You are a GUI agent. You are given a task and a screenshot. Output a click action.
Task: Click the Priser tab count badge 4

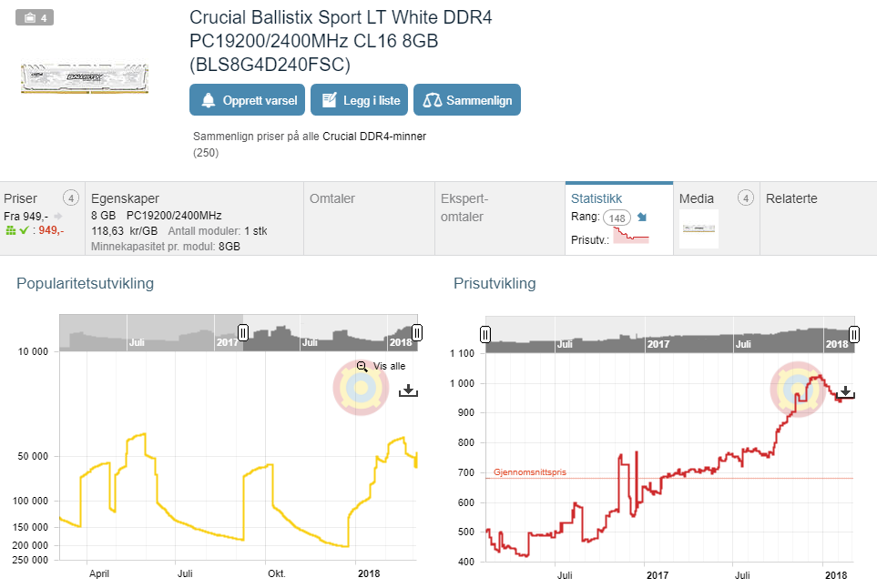coord(70,198)
